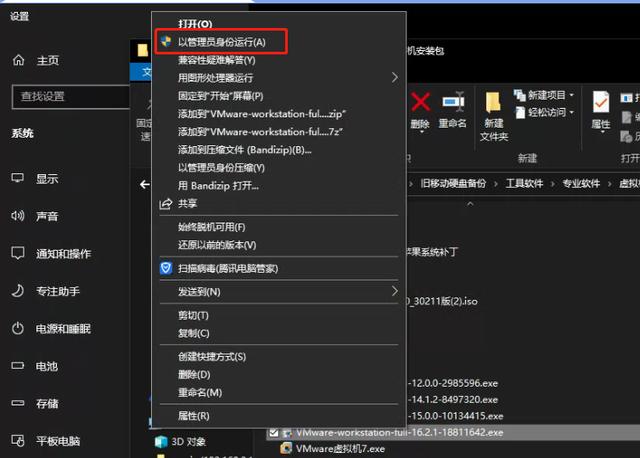Click the 存储 storage drive icon
Viewport: 640px width, 458px height.
(x=18, y=403)
